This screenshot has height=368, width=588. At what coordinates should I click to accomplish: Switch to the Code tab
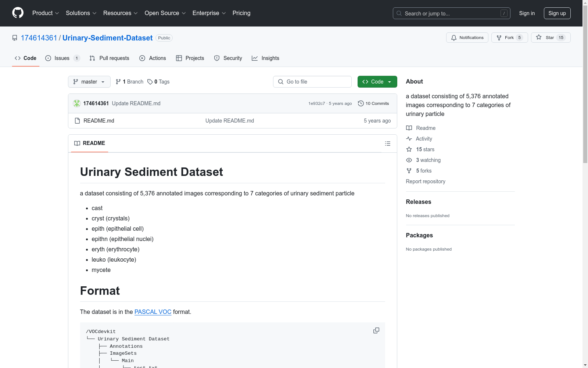click(26, 58)
